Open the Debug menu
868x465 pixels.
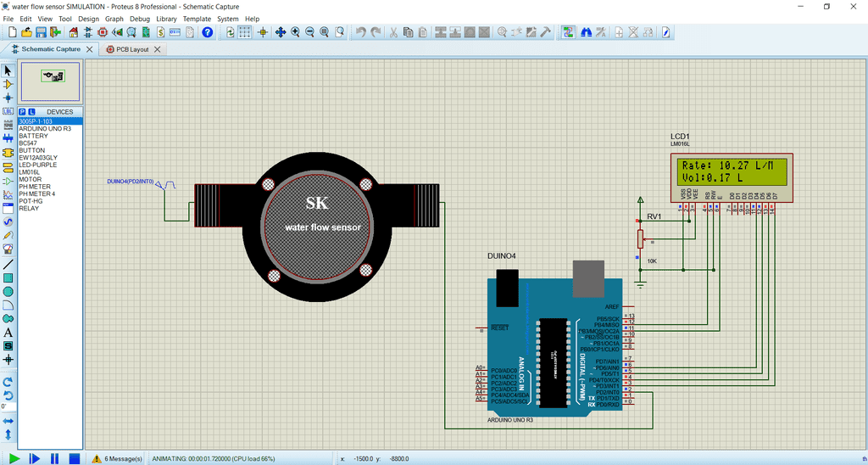[x=140, y=19]
